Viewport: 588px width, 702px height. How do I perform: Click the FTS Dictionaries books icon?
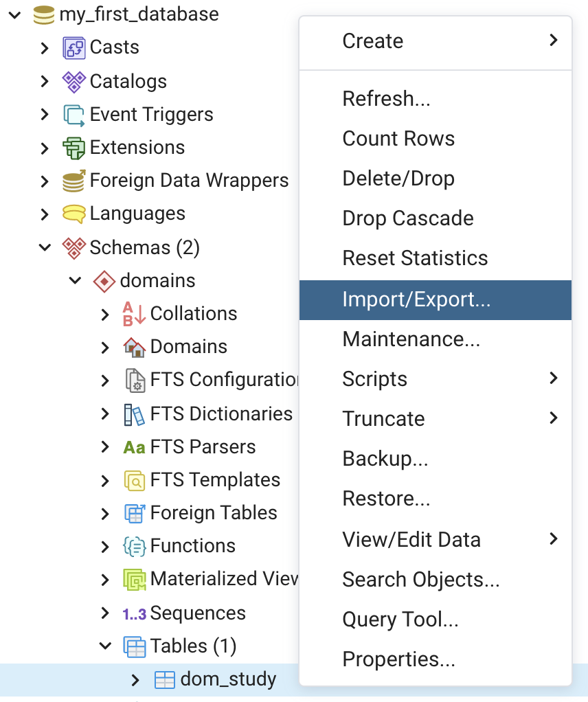(134, 414)
